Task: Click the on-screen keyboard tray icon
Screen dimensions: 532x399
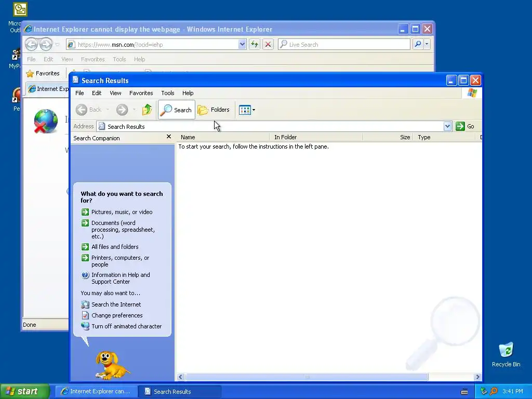Action: (x=464, y=392)
